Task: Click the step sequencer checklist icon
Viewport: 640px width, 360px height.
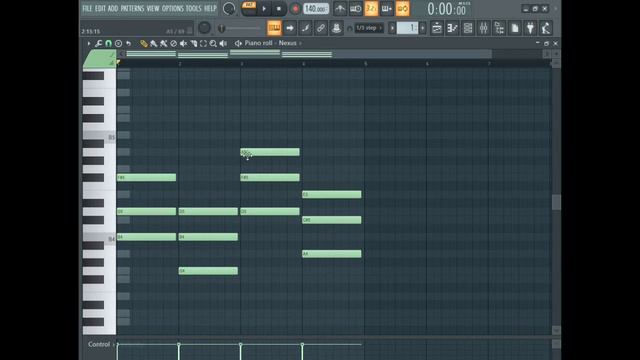Action: [452, 28]
